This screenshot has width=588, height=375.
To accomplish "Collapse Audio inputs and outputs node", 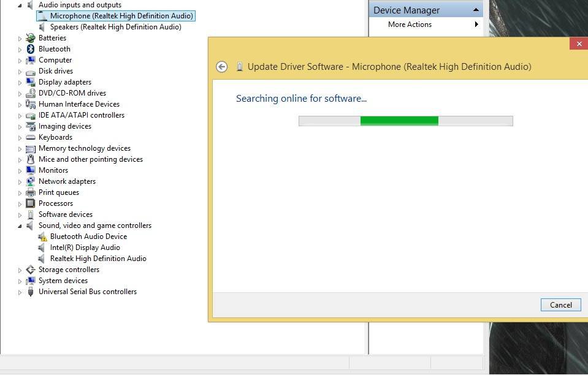I will coord(20,6).
